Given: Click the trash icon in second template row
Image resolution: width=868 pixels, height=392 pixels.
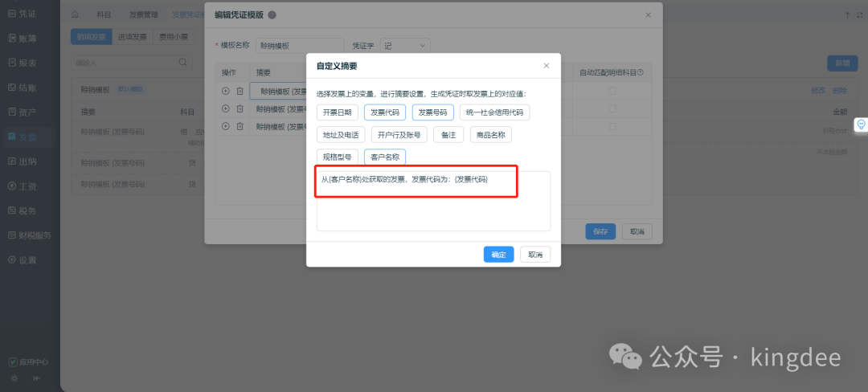Looking at the screenshot, I should [x=240, y=108].
